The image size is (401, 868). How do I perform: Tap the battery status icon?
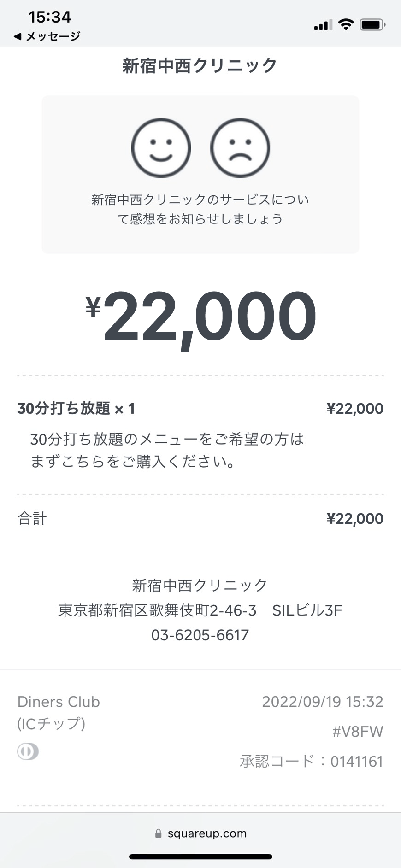(x=372, y=24)
